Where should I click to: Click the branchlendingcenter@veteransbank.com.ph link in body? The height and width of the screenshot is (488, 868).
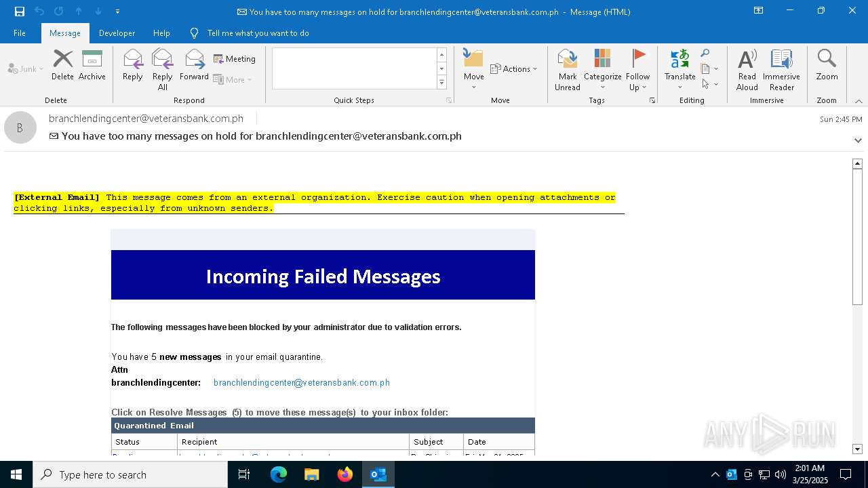302,383
